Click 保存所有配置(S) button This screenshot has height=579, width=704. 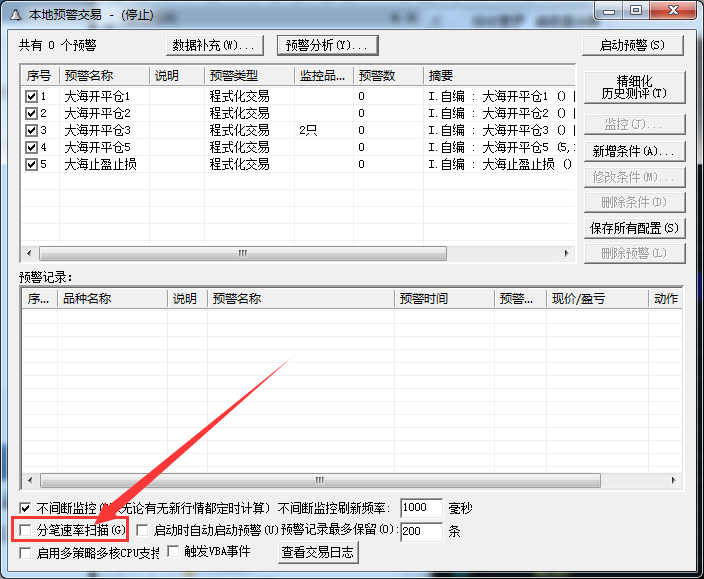[634, 228]
